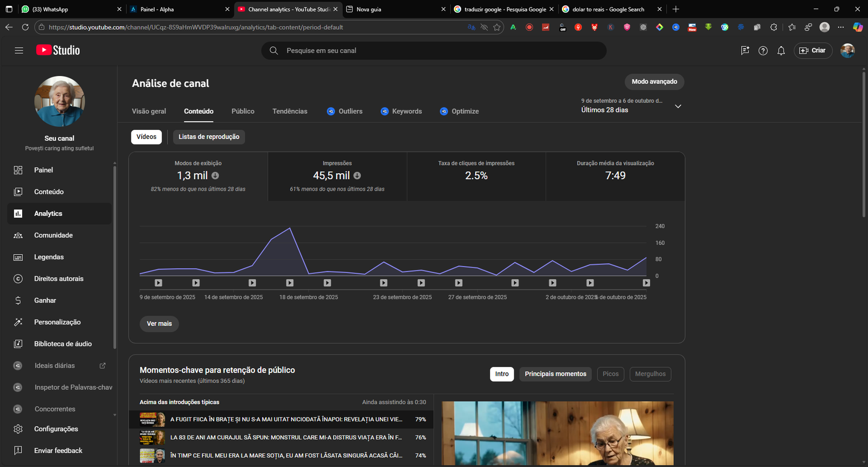
Task: Select the Vídeos content filter
Action: point(146,137)
